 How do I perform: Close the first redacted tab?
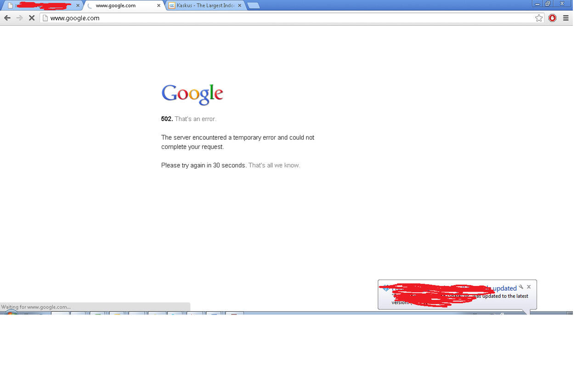click(78, 6)
